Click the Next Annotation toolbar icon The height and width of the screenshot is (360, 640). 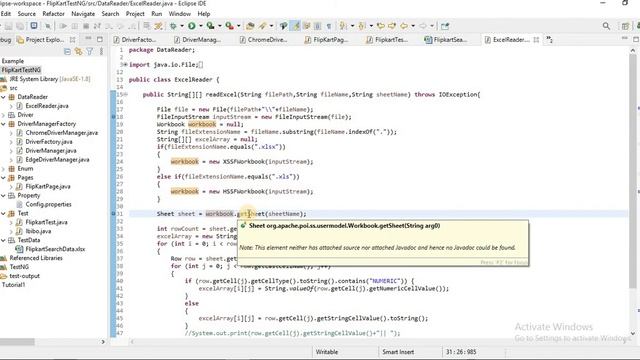[x=343, y=26]
